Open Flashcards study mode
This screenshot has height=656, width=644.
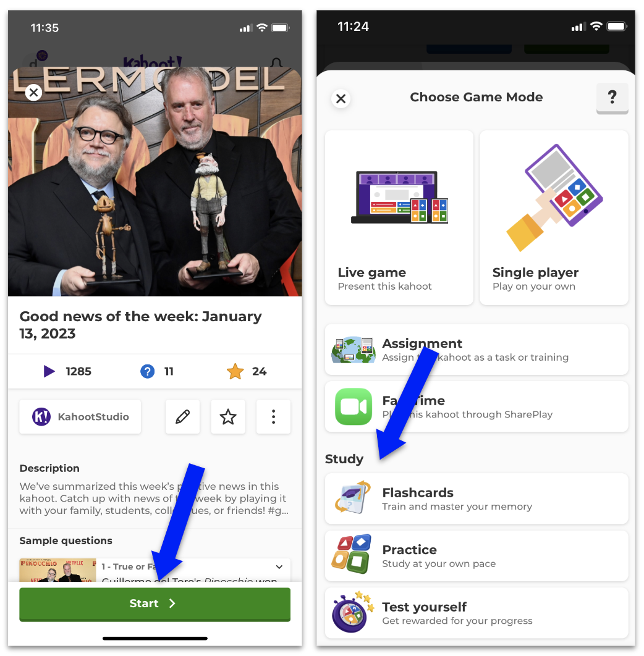point(477,498)
